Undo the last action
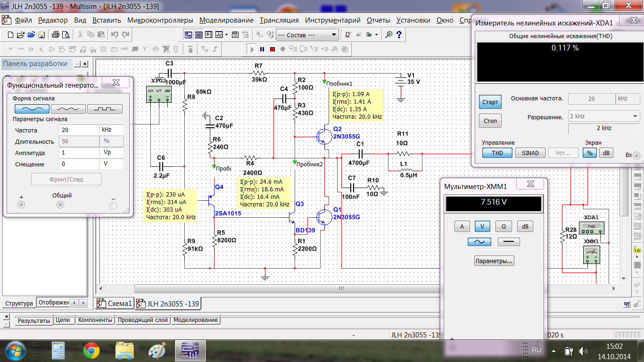644x362 pixels. [x=115, y=35]
